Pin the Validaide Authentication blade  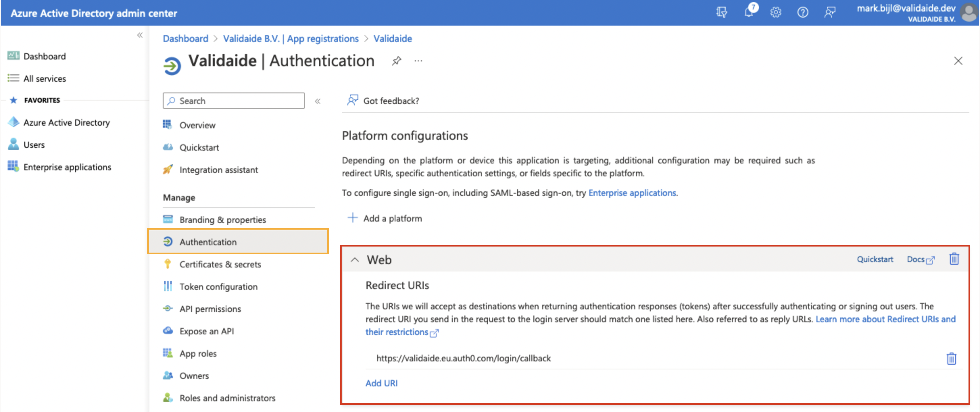tap(396, 60)
